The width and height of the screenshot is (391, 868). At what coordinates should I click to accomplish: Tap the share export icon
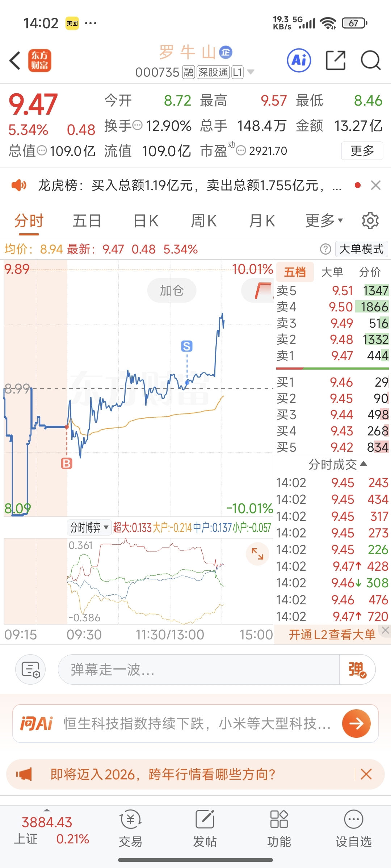(x=336, y=60)
